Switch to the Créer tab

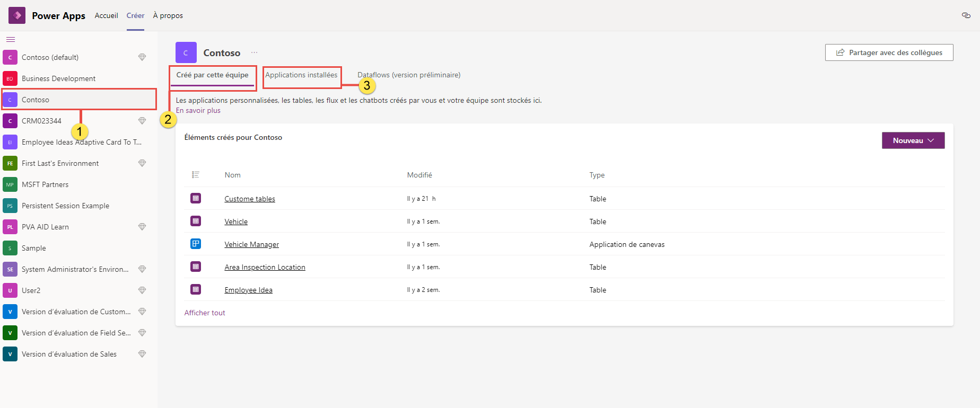135,15
